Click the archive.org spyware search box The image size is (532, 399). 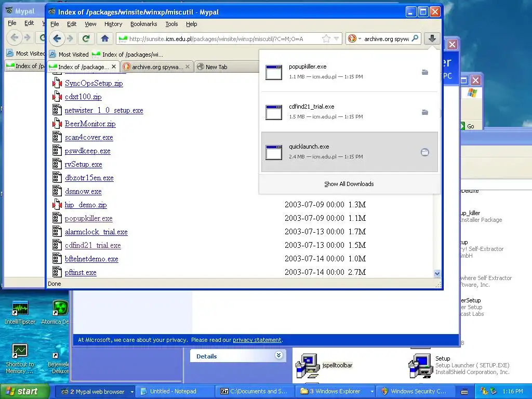tap(386, 38)
